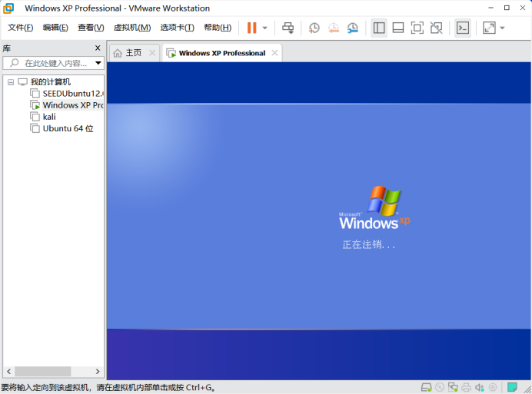This screenshot has height=394, width=532.
Task: Open the 编辑(E) menu
Action: pos(55,28)
